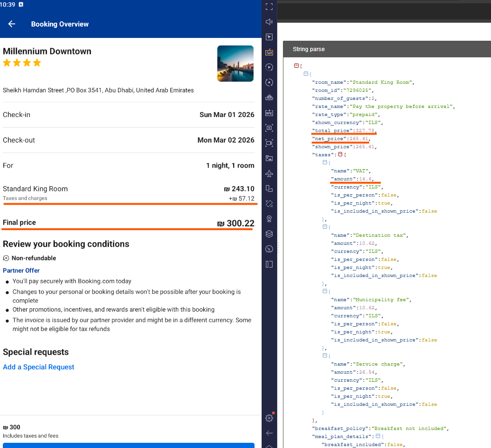Click the Taxes and charges +₪ 57.12 amount
This screenshot has width=491, height=448.
tap(241, 198)
